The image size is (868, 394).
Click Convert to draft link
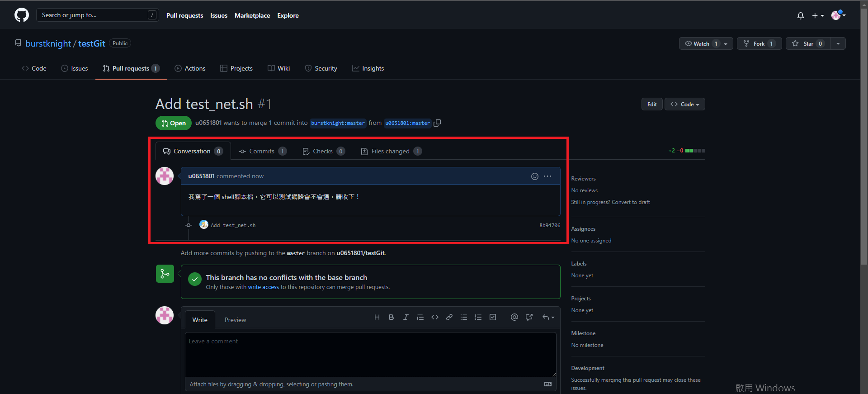(631, 202)
